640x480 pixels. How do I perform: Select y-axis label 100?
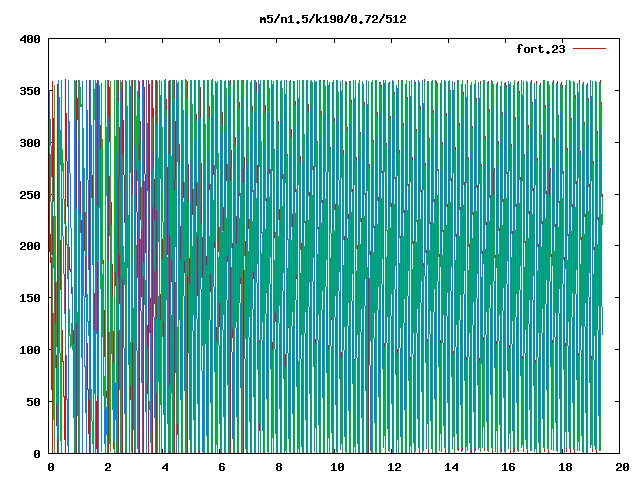tap(30, 350)
